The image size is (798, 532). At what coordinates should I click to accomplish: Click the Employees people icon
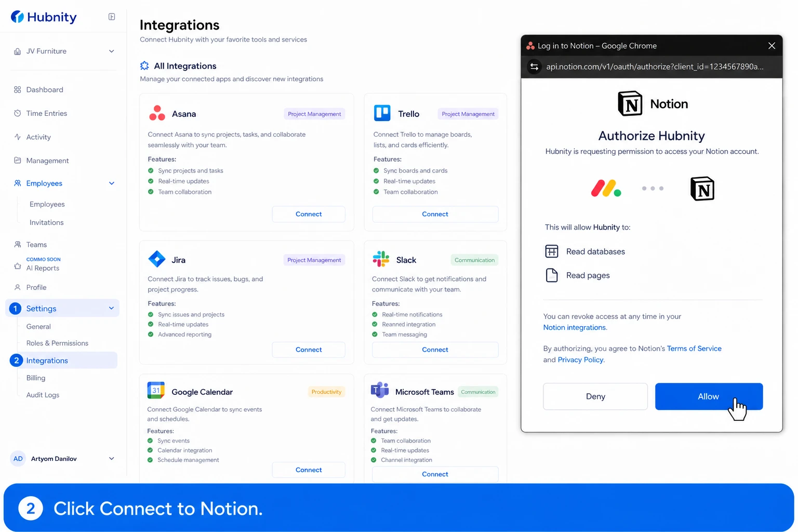click(18, 183)
